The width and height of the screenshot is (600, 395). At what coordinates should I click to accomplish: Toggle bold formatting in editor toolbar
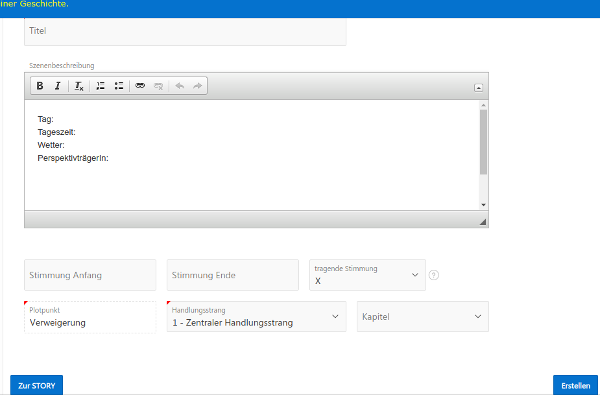tap(40, 86)
